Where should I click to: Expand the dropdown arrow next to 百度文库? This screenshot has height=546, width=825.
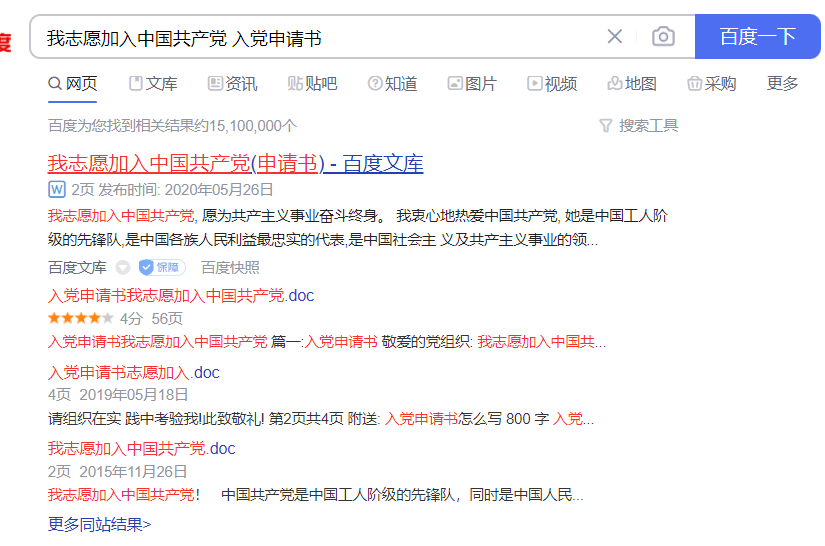[x=123, y=268]
